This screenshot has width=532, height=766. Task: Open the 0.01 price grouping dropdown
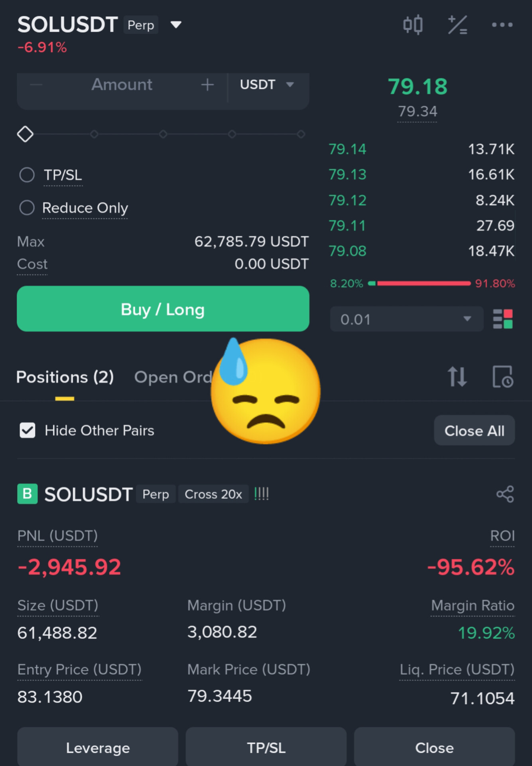pyautogui.click(x=406, y=319)
